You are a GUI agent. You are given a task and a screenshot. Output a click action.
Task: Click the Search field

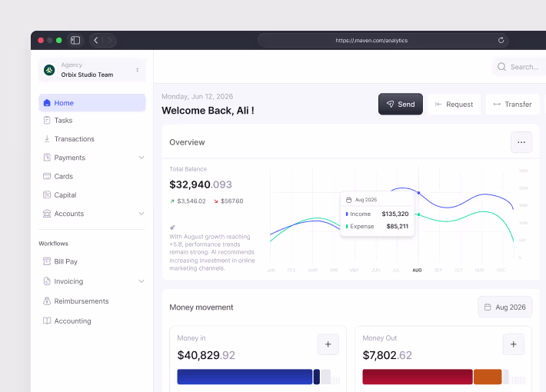point(519,67)
